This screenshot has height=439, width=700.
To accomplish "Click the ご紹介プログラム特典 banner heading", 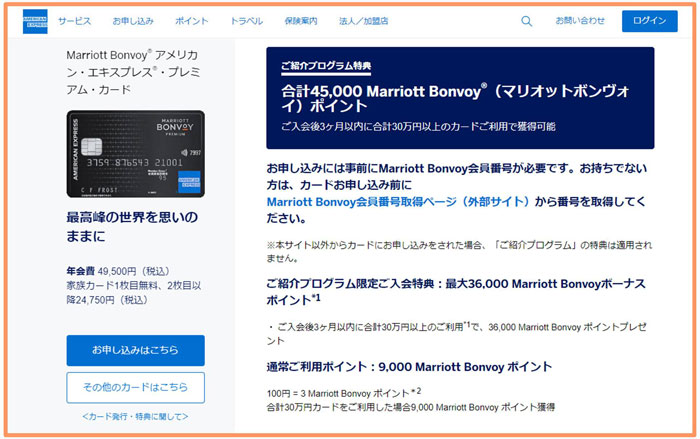I will 326,66.
